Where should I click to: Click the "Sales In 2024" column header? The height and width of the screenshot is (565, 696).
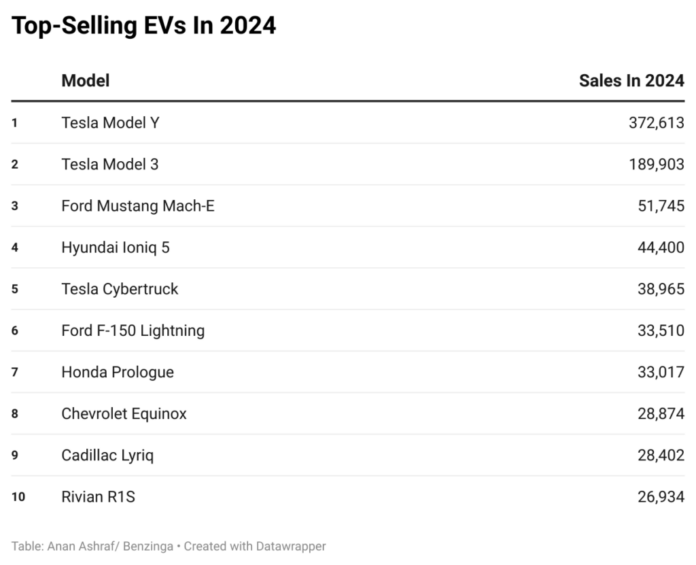click(631, 81)
